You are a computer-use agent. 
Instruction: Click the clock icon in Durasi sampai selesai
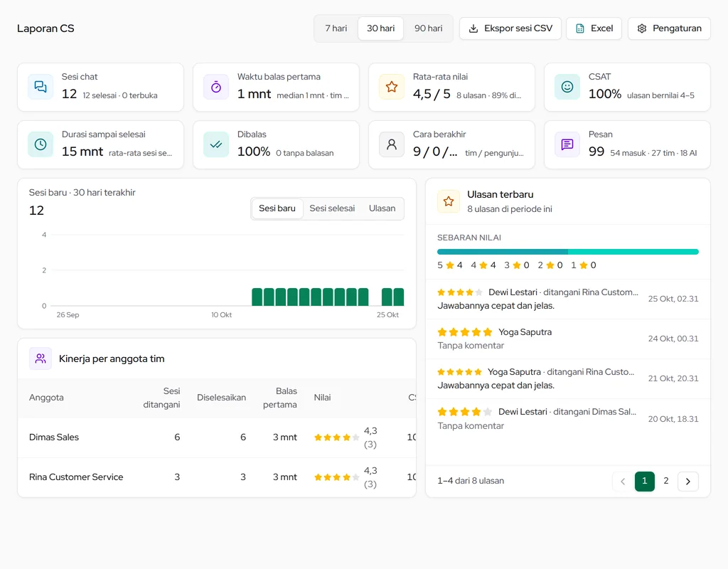pos(41,144)
